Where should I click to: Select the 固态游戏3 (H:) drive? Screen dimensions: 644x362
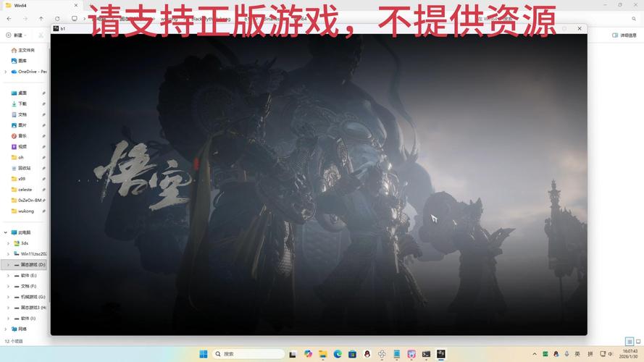[30, 308]
